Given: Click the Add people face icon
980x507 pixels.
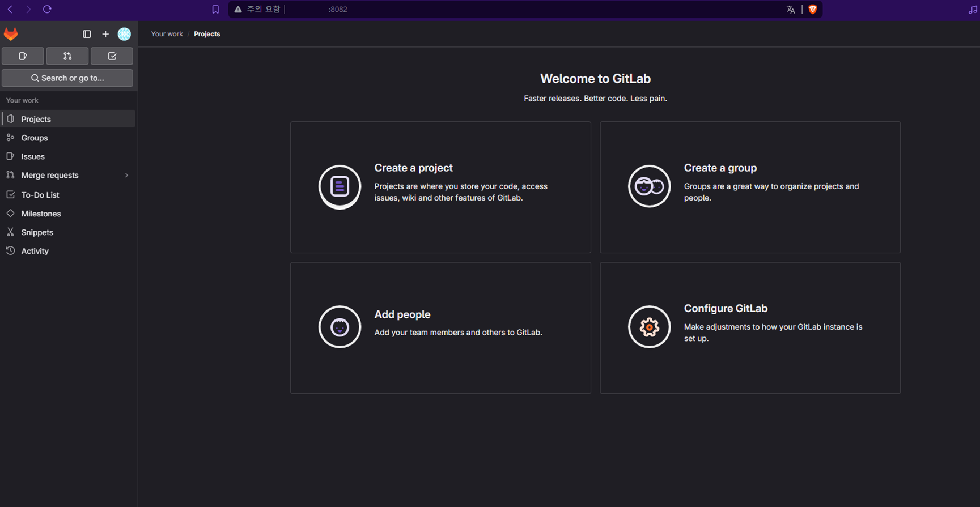Looking at the screenshot, I should coord(340,327).
